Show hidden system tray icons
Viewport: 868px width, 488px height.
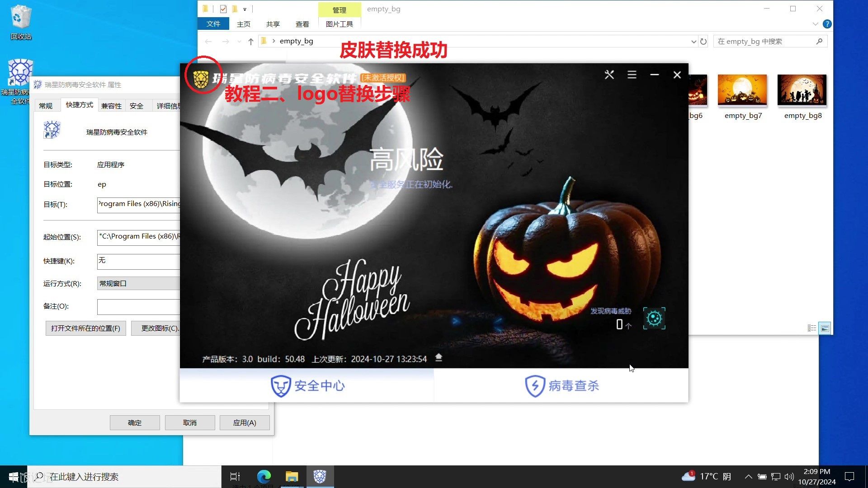point(749,477)
